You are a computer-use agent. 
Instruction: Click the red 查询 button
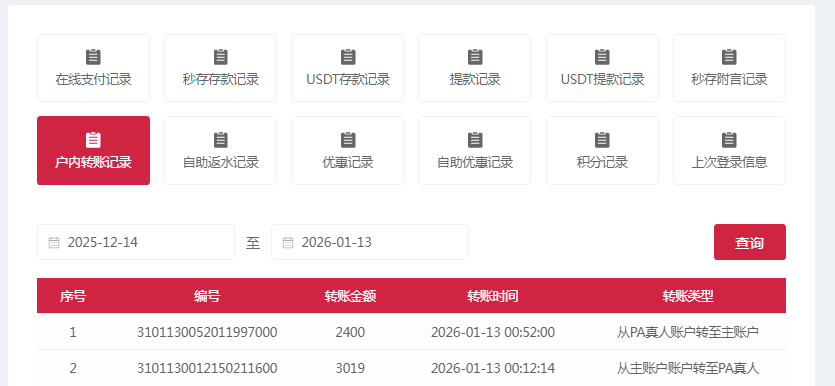click(x=749, y=242)
